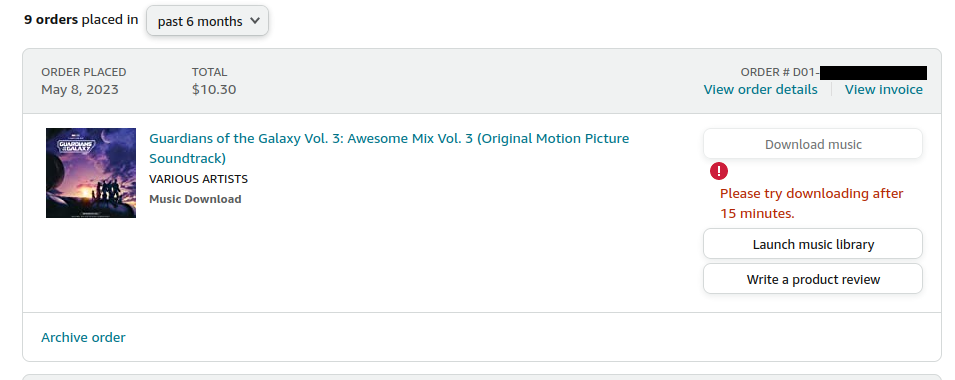
Task: Launch the music library
Action: [812, 244]
